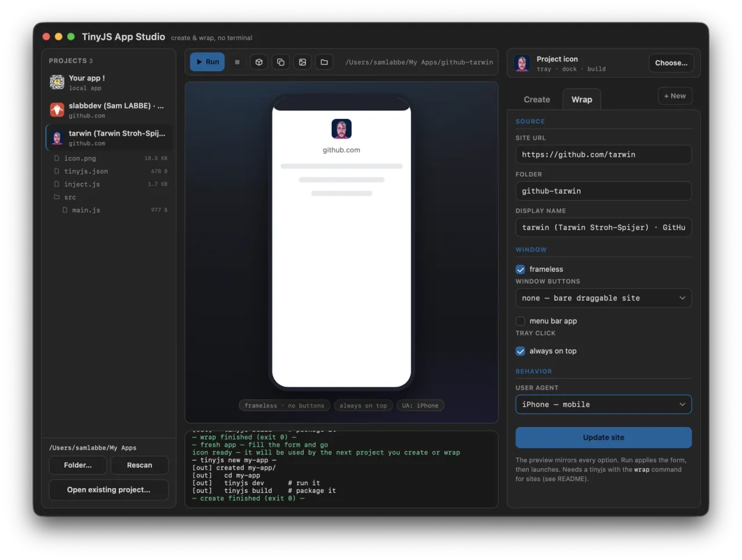Enable the menu bar app checkbox
This screenshot has width=742, height=560.
520,321
